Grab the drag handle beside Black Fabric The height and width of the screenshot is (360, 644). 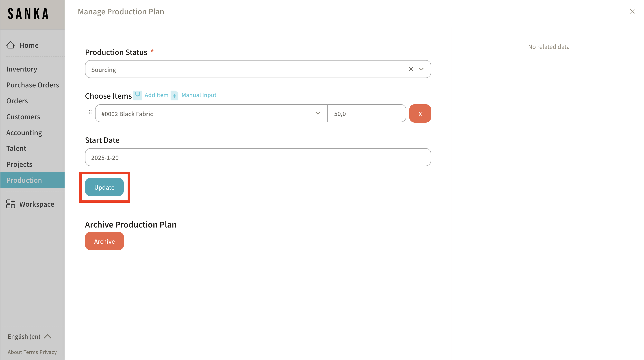point(90,112)
